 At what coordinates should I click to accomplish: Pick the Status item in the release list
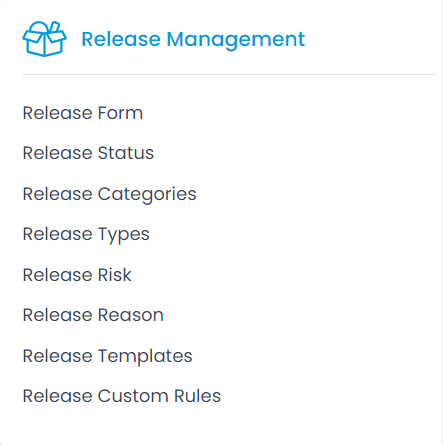[x=88, y=153]
